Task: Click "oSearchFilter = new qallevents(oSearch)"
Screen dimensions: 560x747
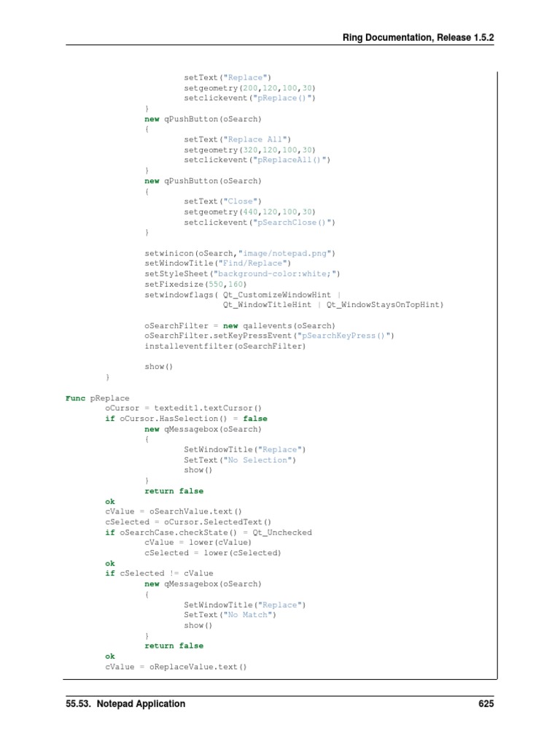Action: 240,326
